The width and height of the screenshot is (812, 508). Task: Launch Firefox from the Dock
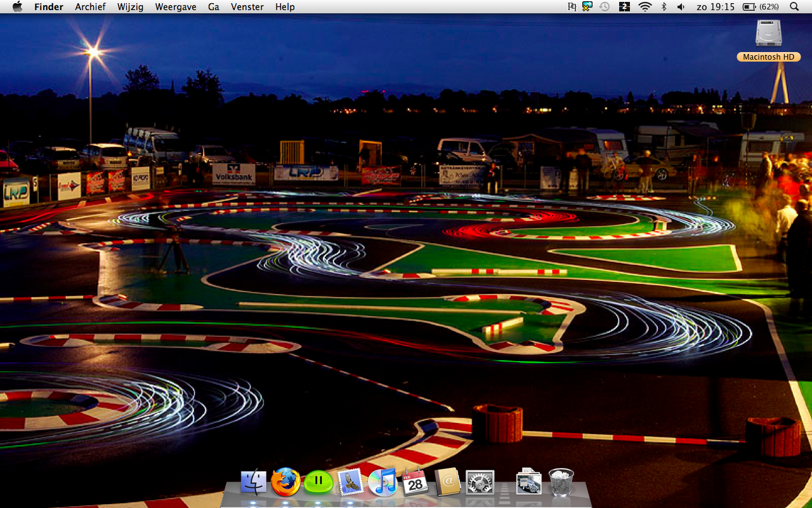click(x=285, y=483)
